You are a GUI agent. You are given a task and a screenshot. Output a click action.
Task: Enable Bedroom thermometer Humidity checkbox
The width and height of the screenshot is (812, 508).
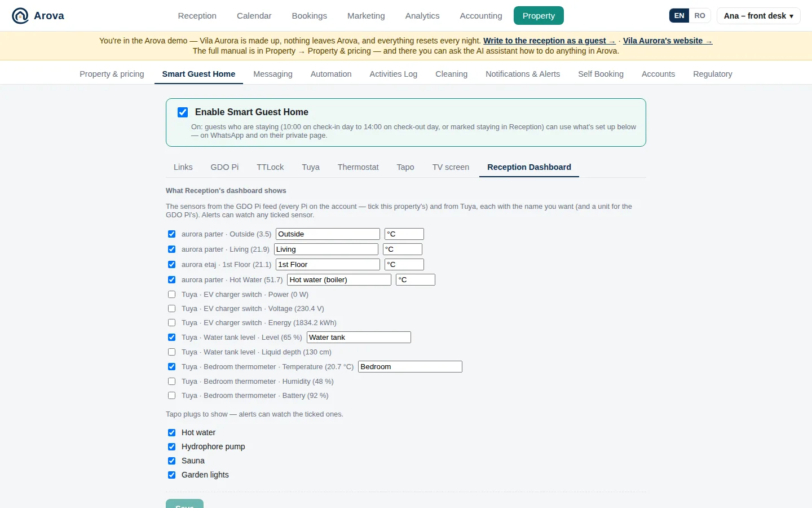(172, 382)
